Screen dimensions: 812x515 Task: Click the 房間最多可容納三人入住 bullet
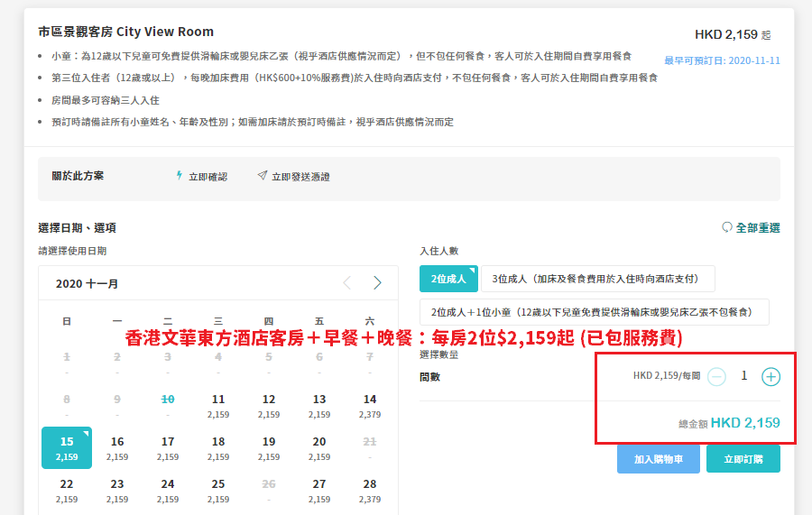[106, 100]
